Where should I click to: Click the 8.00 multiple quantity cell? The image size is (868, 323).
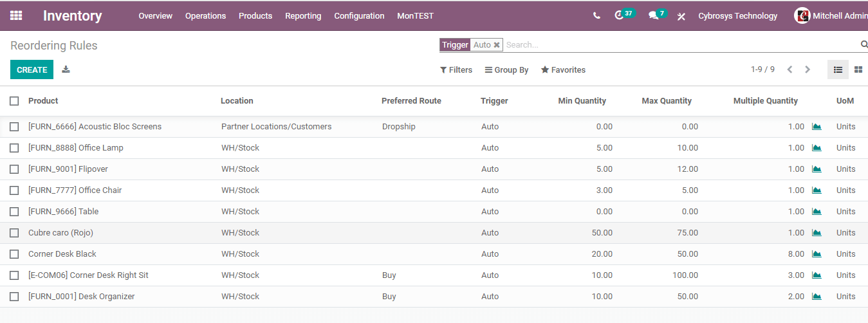(x=796, y=254)
